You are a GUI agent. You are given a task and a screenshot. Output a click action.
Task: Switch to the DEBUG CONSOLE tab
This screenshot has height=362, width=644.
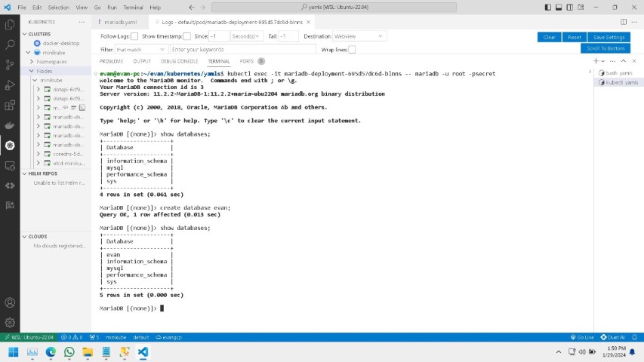pos(179,61)
